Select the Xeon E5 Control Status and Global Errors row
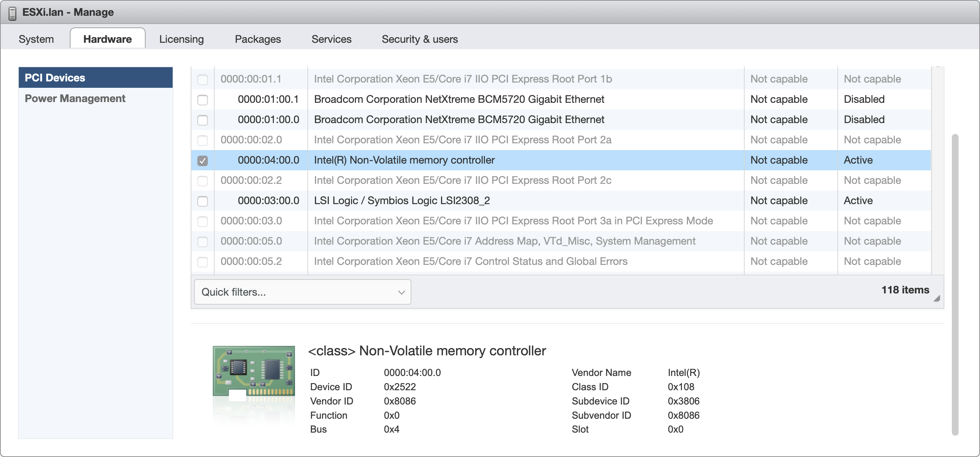This screenshot has width=980, height=457. pos(470,261)
